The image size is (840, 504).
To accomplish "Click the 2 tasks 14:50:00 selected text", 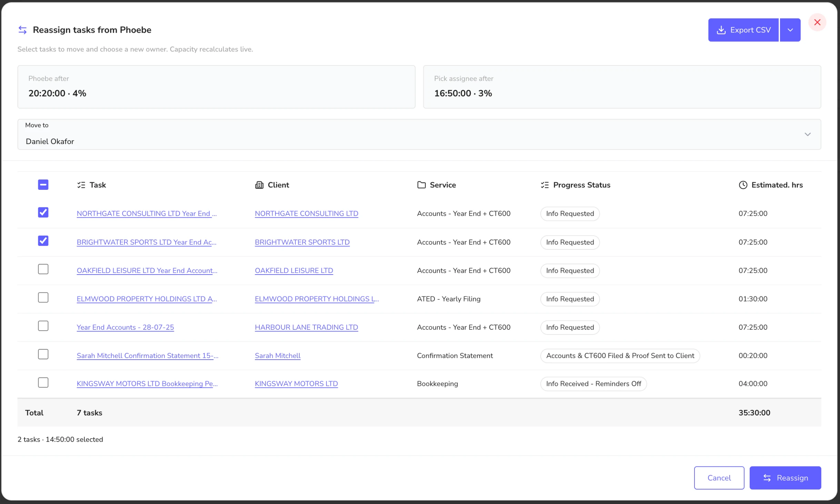I will [60, 440].
